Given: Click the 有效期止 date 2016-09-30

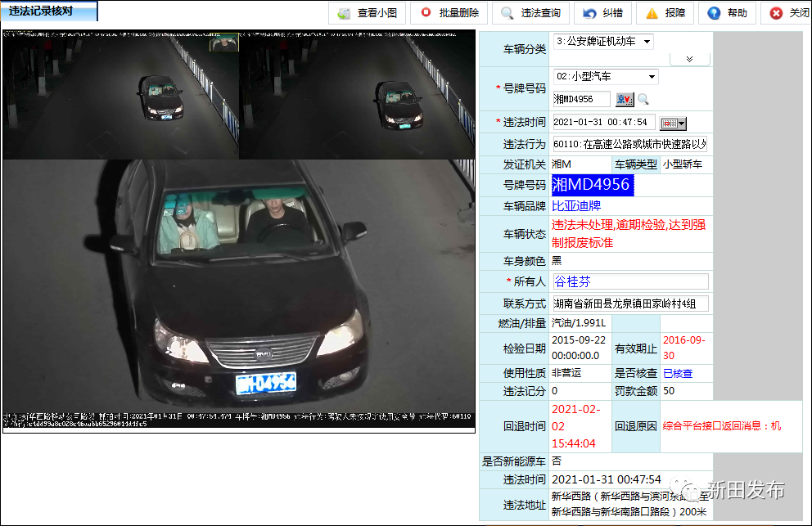Looking at the screenshot, I should pyautogui.click(x=683, y=348).
